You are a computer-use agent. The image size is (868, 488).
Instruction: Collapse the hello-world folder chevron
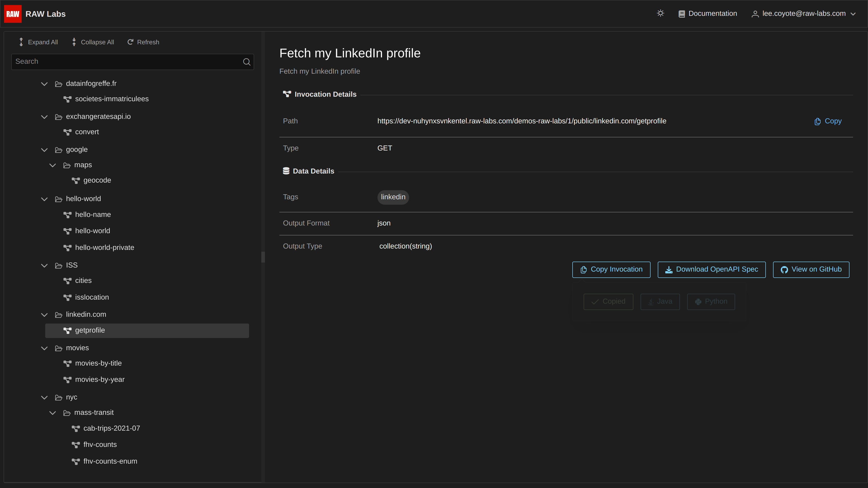coord(44,199)
